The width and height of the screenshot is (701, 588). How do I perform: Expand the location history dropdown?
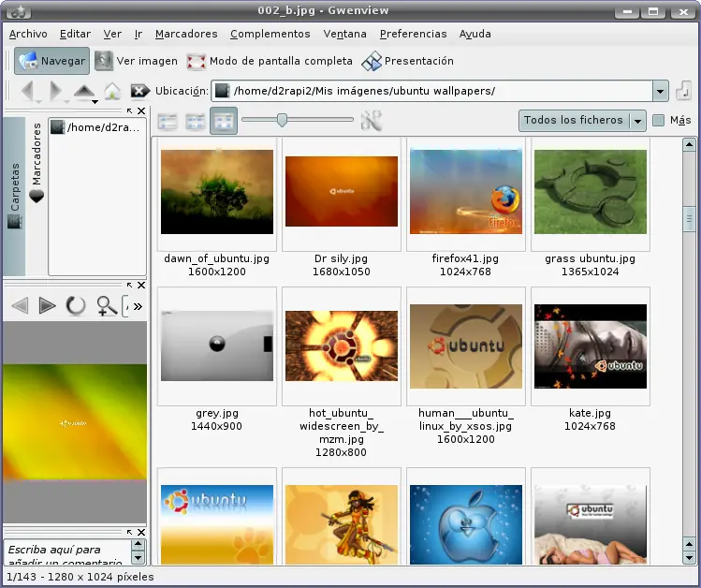661,91
